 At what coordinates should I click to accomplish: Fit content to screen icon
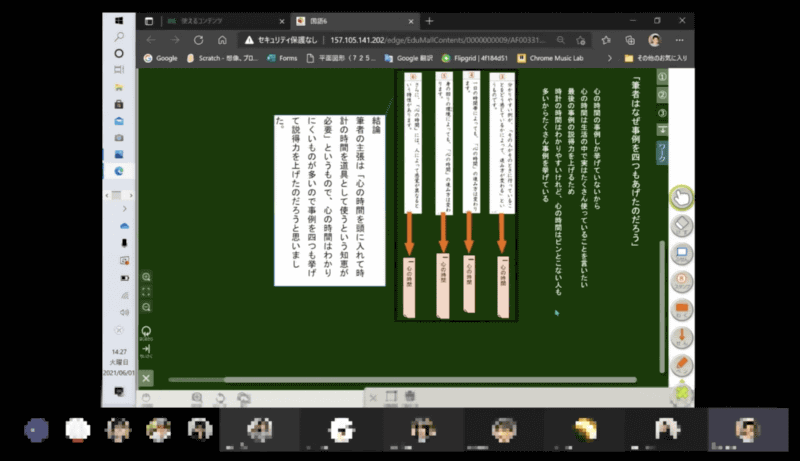(146, 292)
